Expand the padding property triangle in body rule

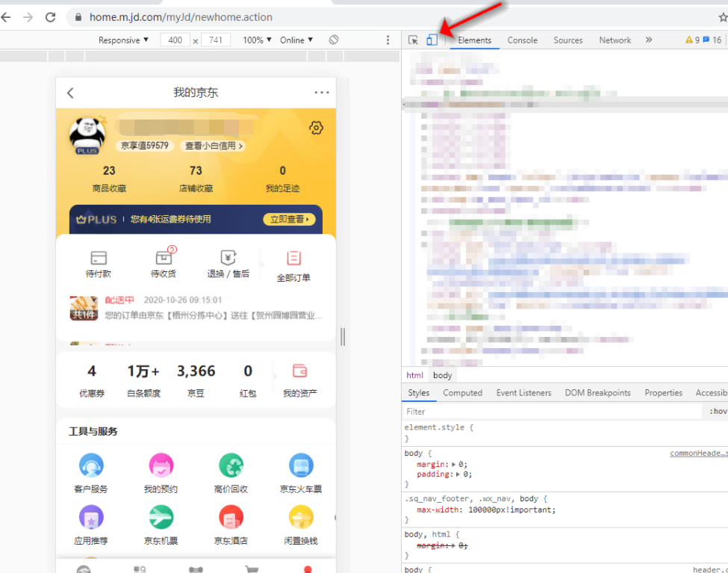(458, 474)
